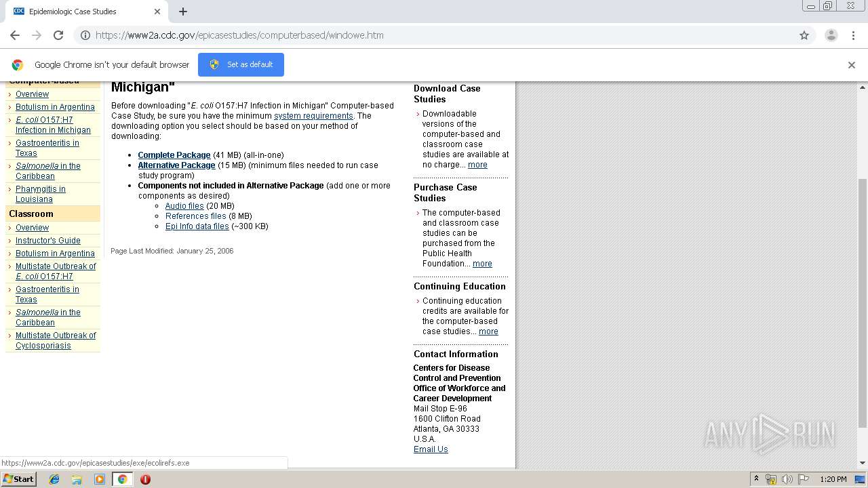
Task: Click more link under Continuing Education
Action: tap(488, 331)
